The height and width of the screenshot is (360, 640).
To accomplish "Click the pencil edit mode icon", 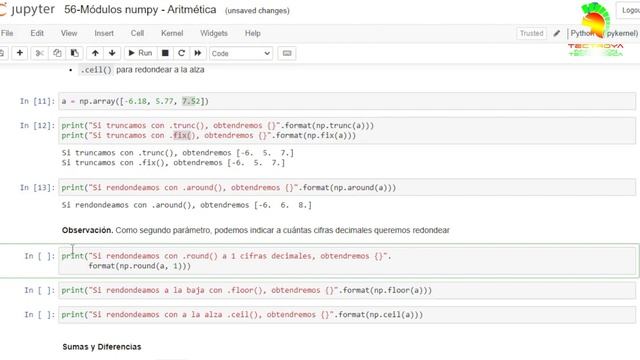I will point(557,33).
